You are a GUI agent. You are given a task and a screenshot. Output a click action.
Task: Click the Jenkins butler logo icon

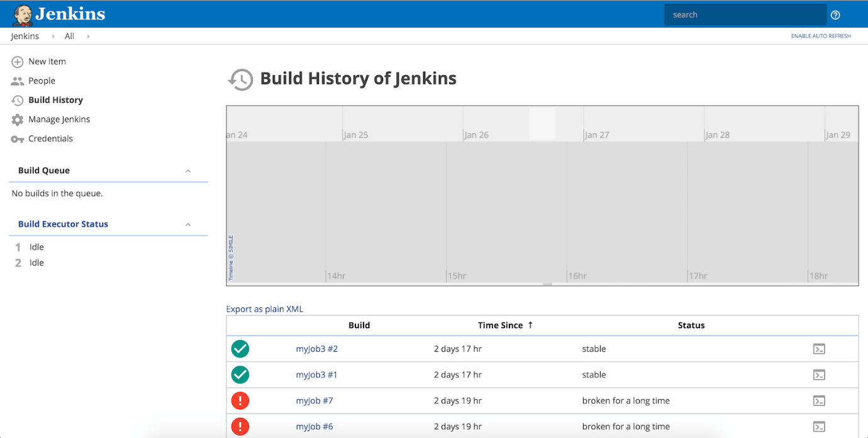tap(23, 14)
